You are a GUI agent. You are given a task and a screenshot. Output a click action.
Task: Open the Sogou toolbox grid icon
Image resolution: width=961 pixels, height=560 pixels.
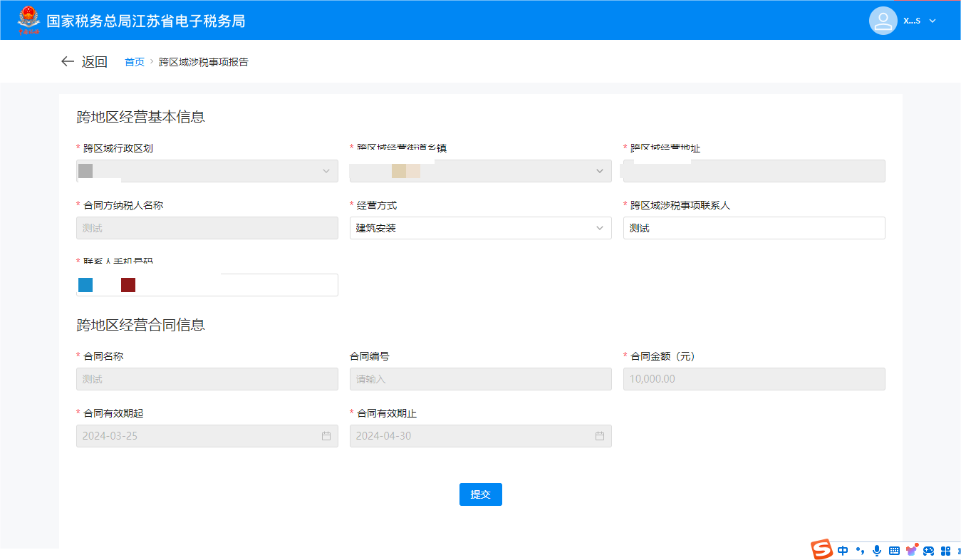pos(946,551)
